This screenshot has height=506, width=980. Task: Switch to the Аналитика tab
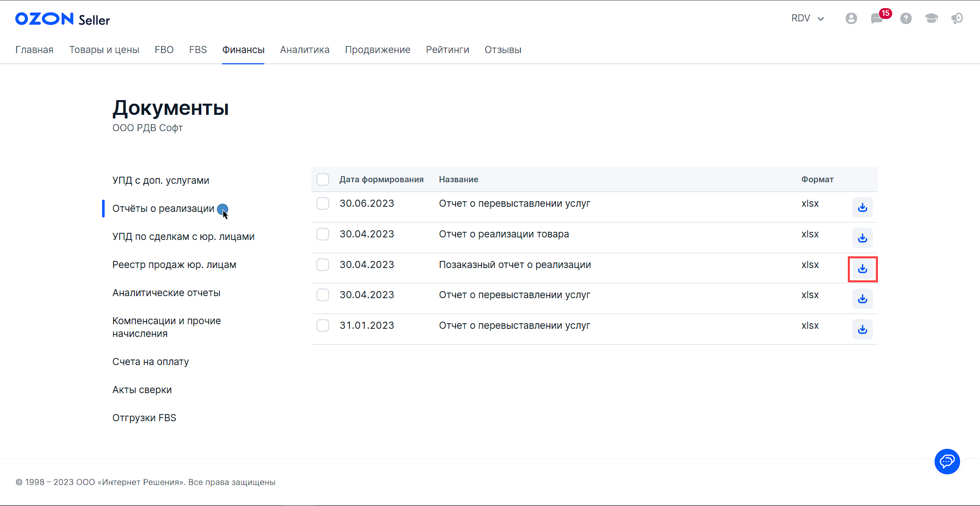point(305,50)
